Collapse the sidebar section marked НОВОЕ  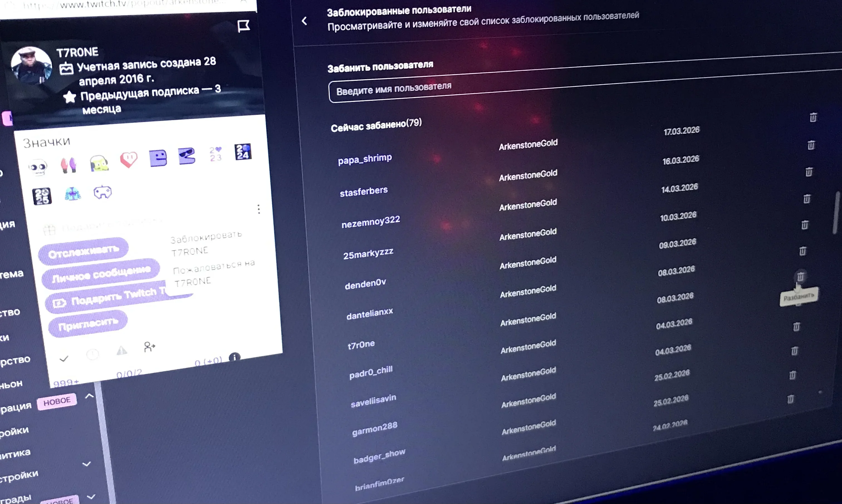[x=89, y=396]
